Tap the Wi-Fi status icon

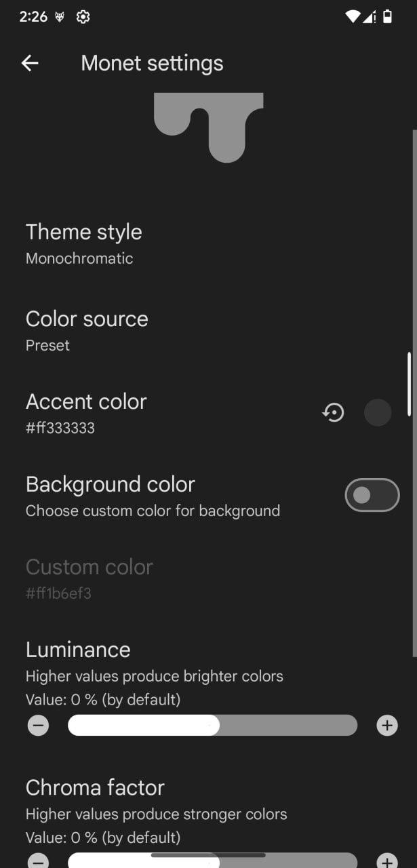pyautogui.click(x=352, y=17)
